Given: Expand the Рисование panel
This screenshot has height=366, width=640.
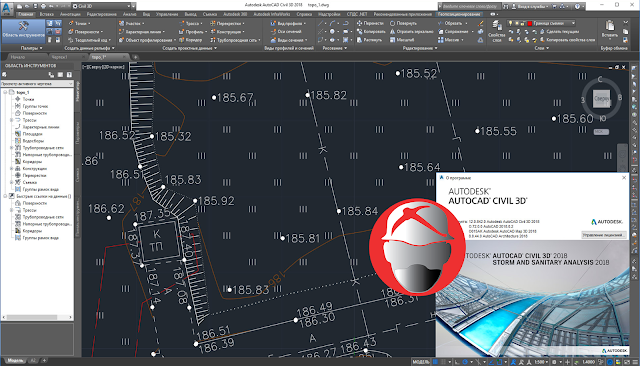Looking at the screenshot, I should point(335,48).
